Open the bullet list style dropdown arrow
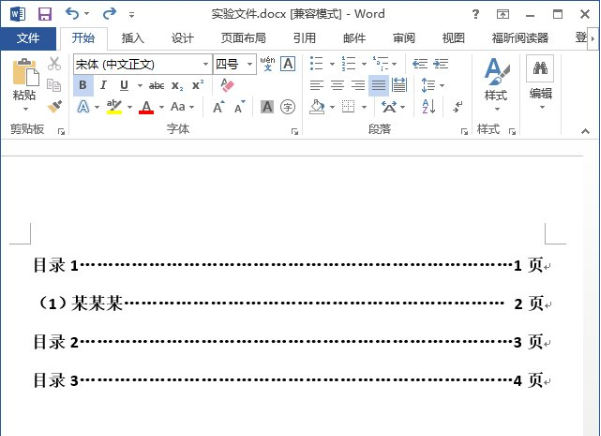Image resolution: width=601 pixels, height=436 pixels. [331, 63]
